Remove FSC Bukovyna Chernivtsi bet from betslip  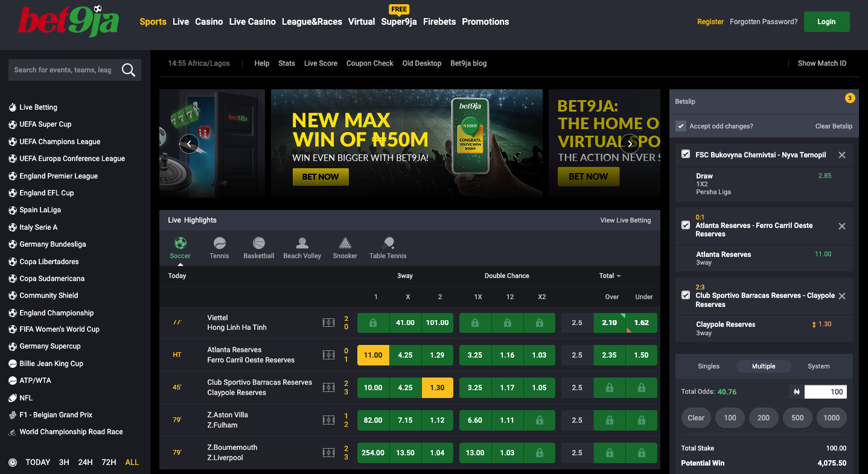pos(842,155)
